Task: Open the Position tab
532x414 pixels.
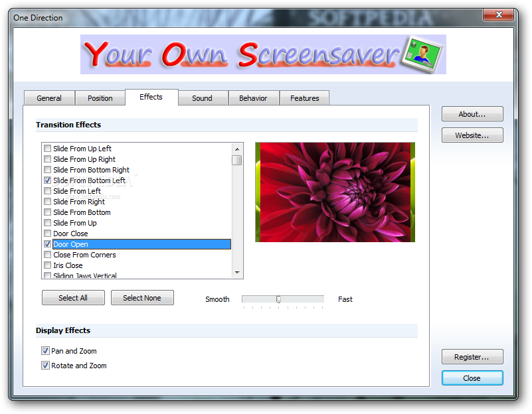Action: pos(100,98)
